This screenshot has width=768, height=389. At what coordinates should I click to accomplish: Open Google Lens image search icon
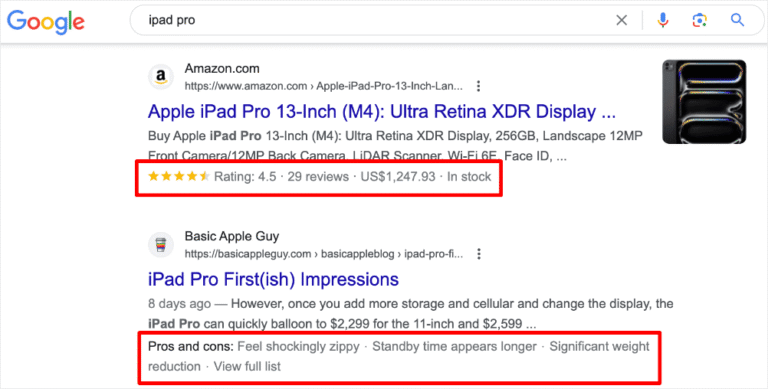click(699, 21)
